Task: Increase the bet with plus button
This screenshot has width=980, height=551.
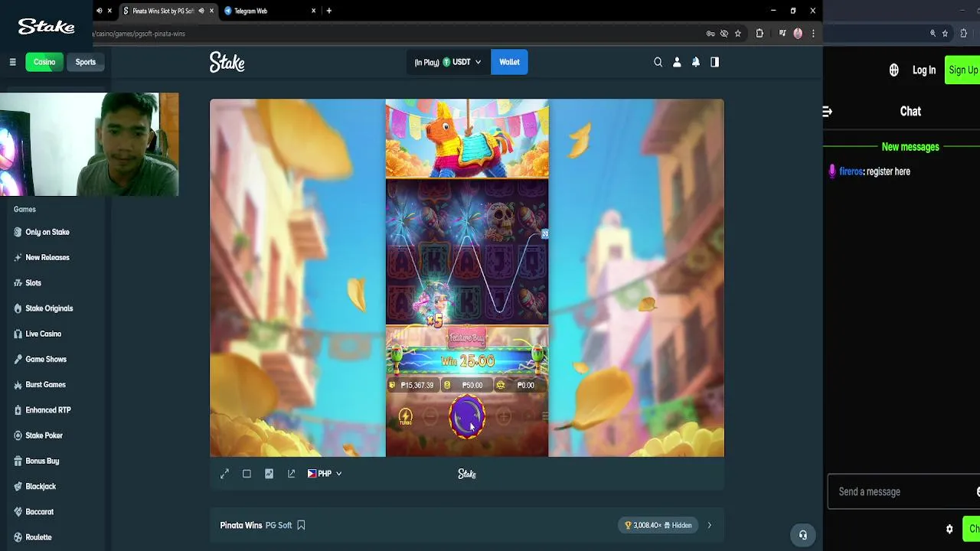Action: 504,416
